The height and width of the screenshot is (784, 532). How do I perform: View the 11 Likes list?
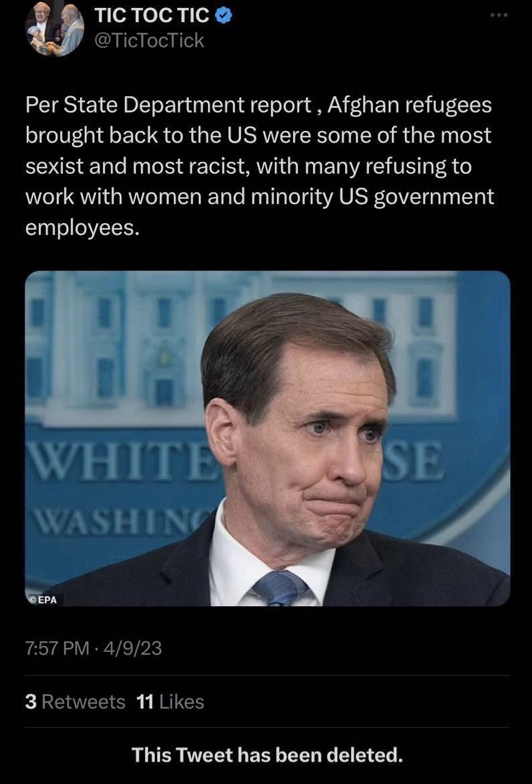tap(170, 701)
